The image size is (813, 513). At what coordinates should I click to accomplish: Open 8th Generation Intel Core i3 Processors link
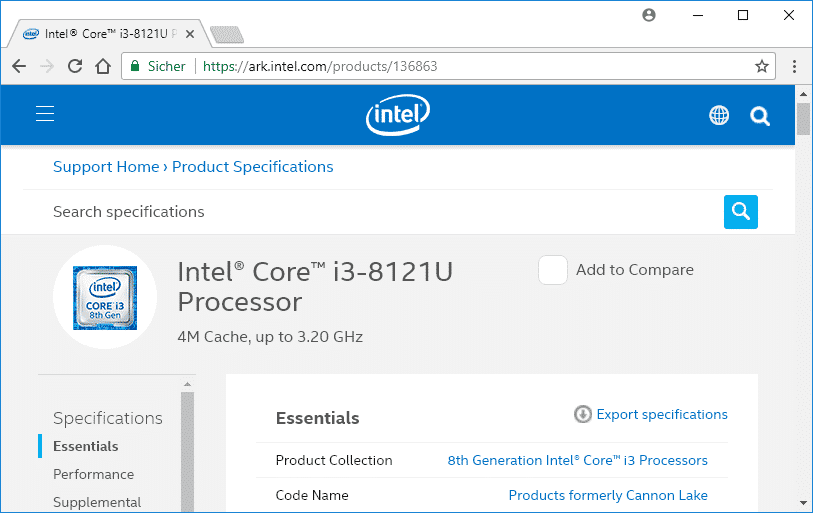pos(577,460)
